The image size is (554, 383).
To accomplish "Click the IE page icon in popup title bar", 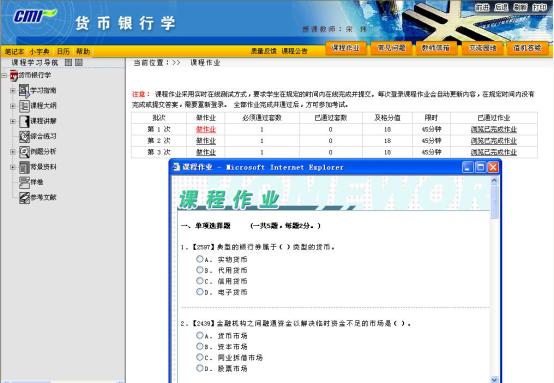I will 176,167.
